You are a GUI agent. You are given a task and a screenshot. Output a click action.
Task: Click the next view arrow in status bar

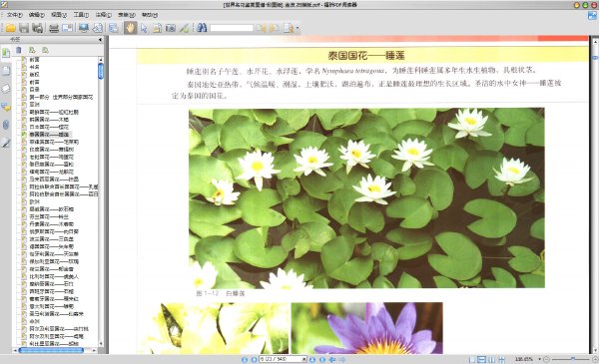tap(342, 359)
